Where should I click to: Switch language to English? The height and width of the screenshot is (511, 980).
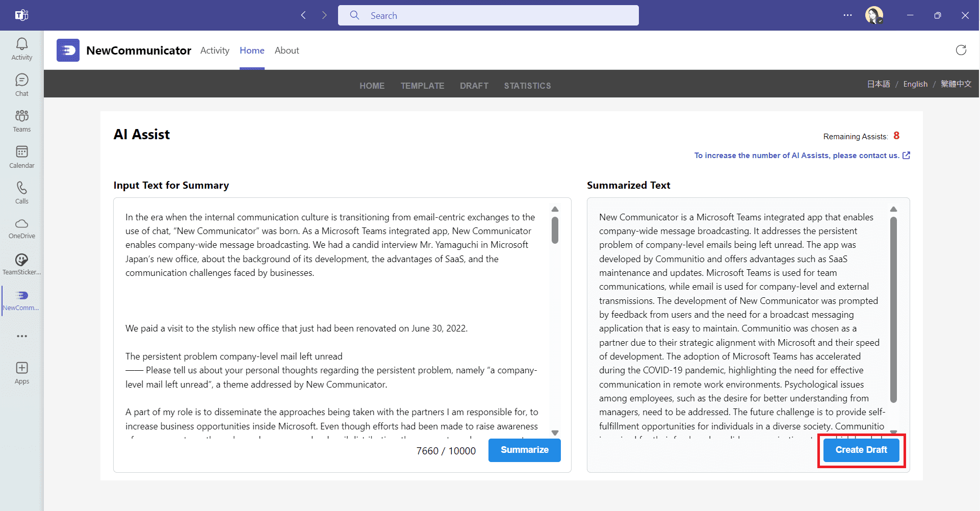[915, 84]
